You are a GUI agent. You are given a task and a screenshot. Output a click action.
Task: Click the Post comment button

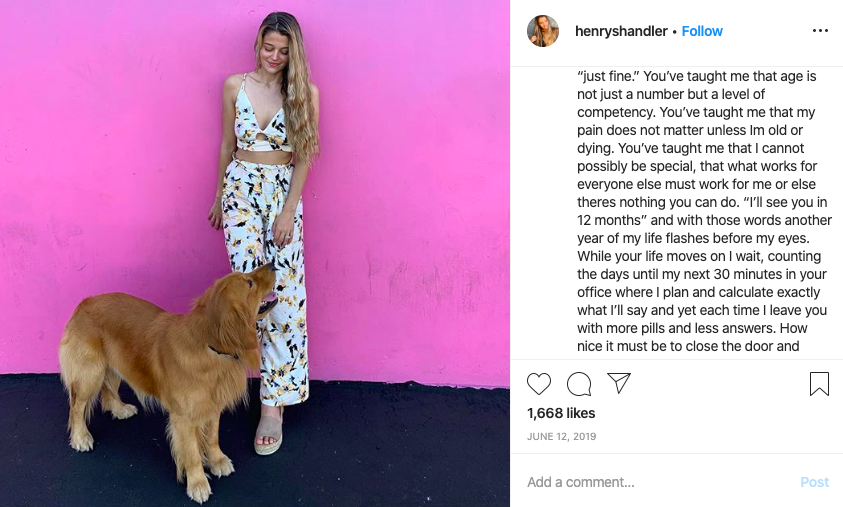click(x=815, y=482)
